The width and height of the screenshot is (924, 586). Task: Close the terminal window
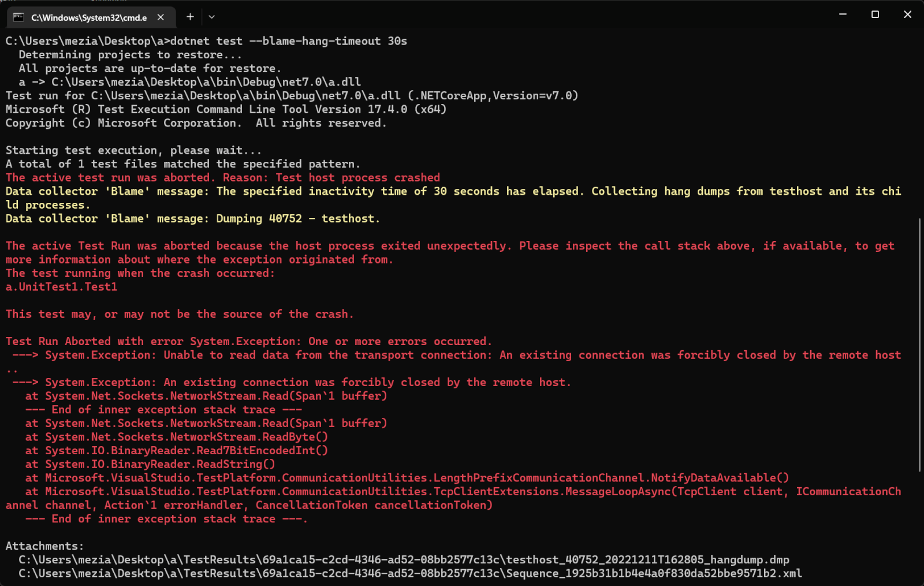click(x=908, y=14)
